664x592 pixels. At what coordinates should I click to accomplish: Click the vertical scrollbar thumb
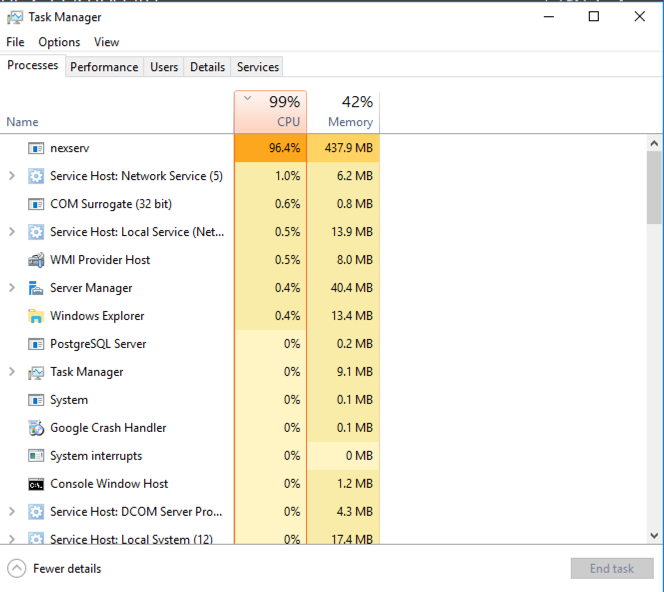click(x=654, y=187)
